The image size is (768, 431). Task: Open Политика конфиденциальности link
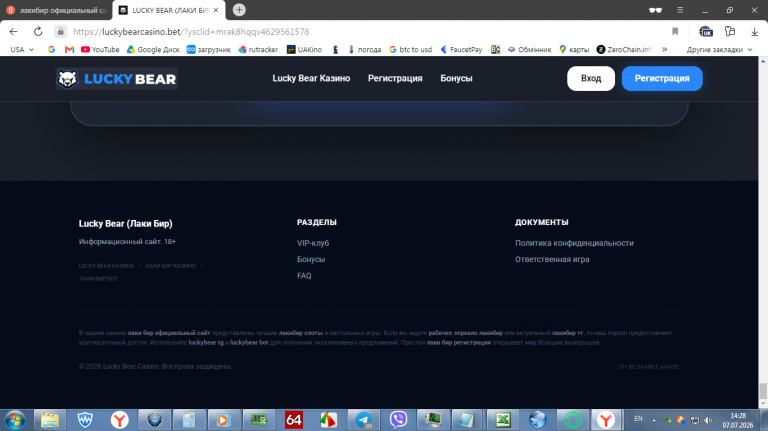pos(574,243)
